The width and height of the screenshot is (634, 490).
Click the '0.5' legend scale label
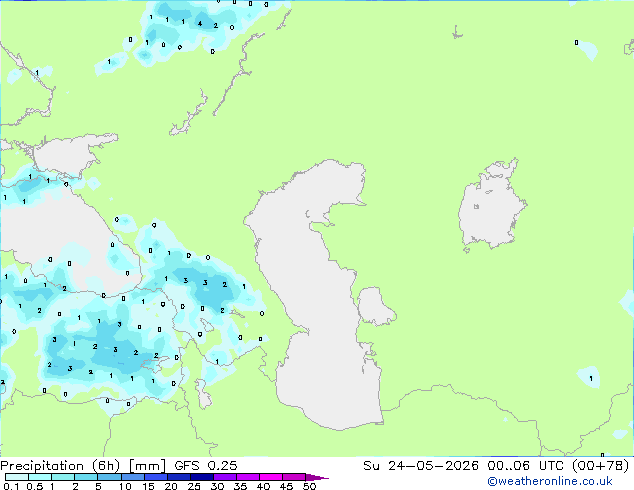point(35,486)
